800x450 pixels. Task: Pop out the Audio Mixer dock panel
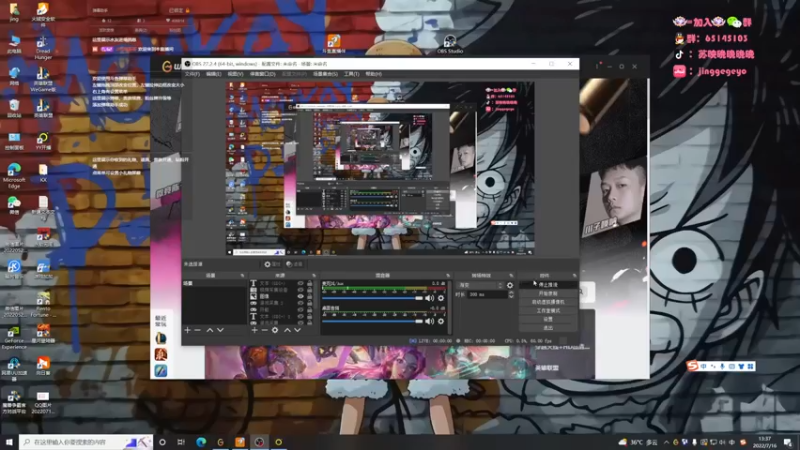tap(448, 276)
